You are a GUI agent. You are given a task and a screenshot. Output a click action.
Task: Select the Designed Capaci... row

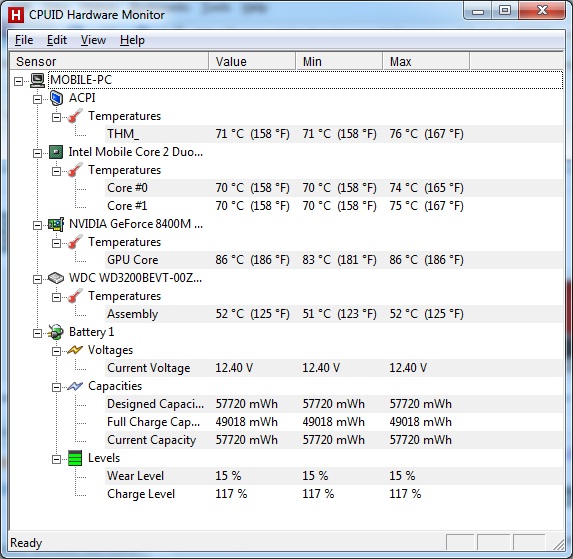point(334,404)
